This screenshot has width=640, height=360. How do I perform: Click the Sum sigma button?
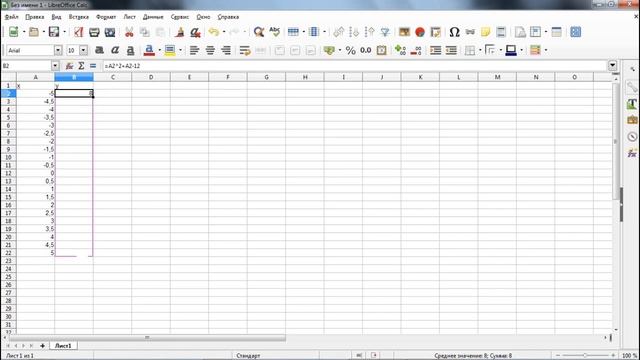click(x=81, y=66)
